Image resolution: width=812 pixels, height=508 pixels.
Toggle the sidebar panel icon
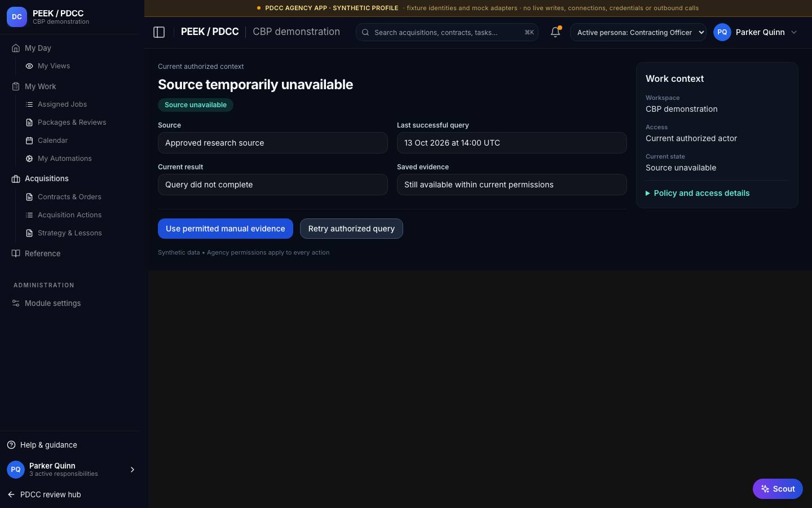click(159, 32)
